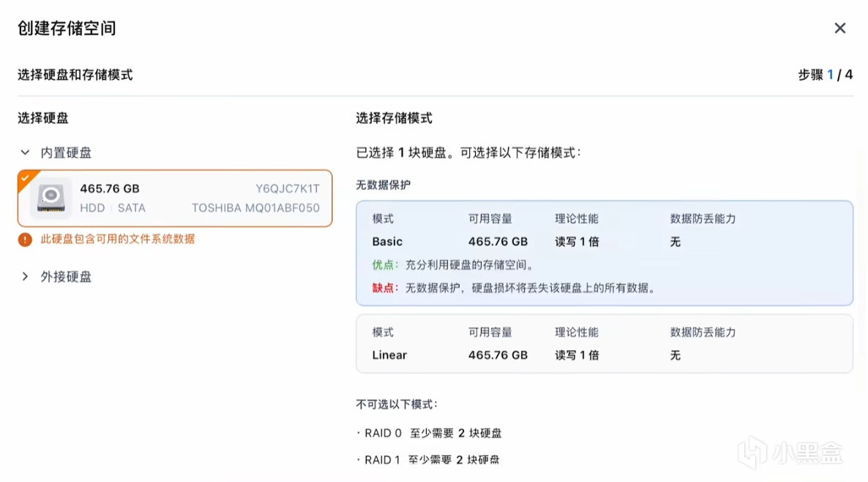The height and width of the screenshot is (482, 868).
Task: Click the RAID 0 unavailable mode entry
Action: (433, 433)
